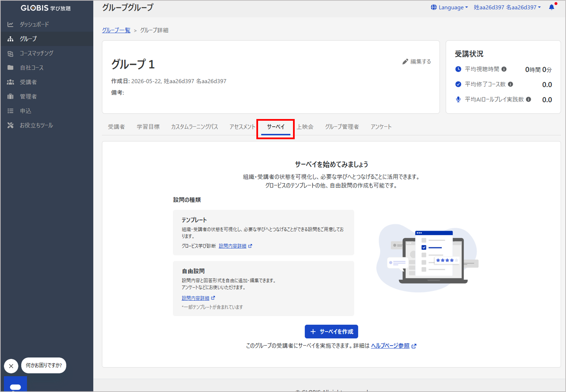Click the ダッシュボード chart icon in sidebar
The image size is (566, 392).
(x=10, y=24)
